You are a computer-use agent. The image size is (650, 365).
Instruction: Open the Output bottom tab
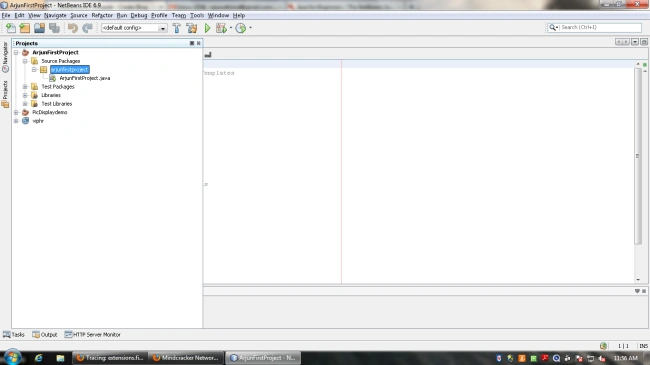click(x=45, y=335)
